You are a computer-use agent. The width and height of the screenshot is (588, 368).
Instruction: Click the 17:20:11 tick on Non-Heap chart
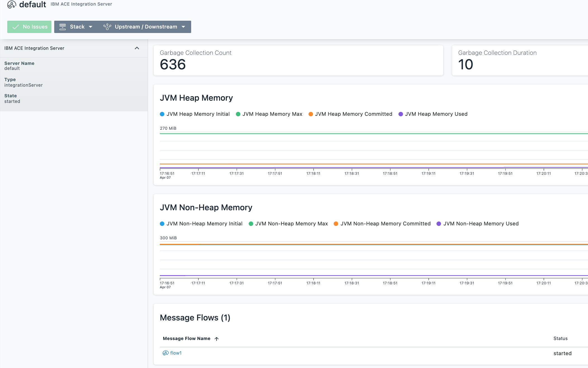point(544,283)
